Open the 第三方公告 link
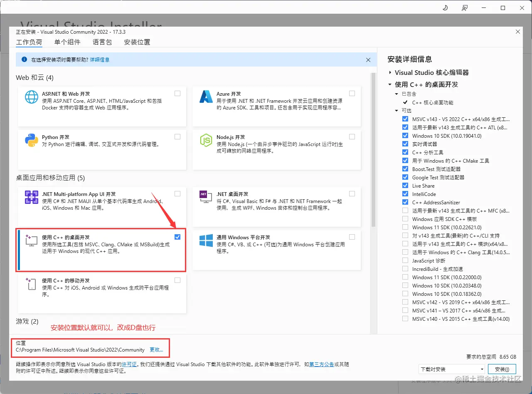Screen dimensions: 532x394 (322, 364)
